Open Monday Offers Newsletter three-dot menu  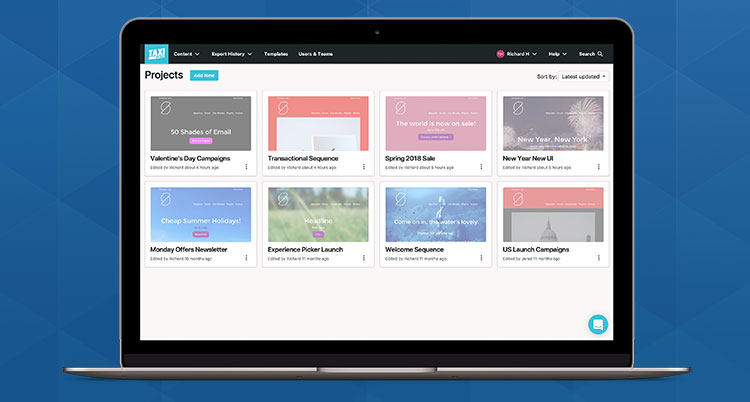247,257
